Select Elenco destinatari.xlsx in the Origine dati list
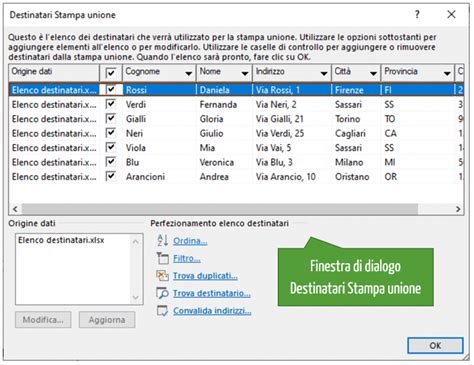Viewport: 474px width, 365px height. point(61,240)
